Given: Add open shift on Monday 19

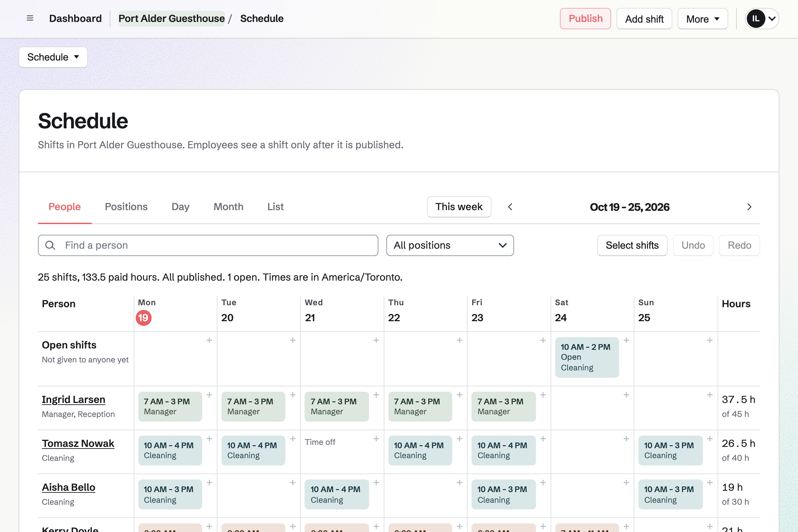Looking at the screenshot, I should pos(209,340).
